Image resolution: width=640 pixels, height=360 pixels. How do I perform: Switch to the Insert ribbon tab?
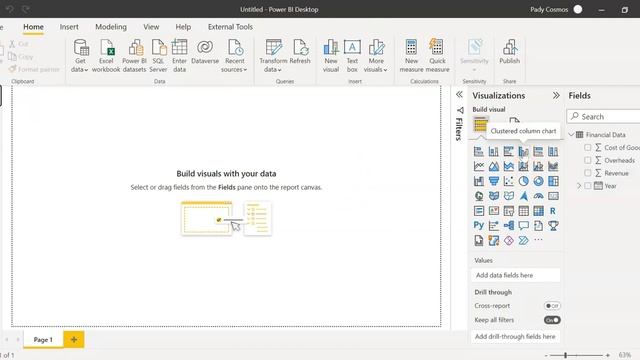pos(69,27)
